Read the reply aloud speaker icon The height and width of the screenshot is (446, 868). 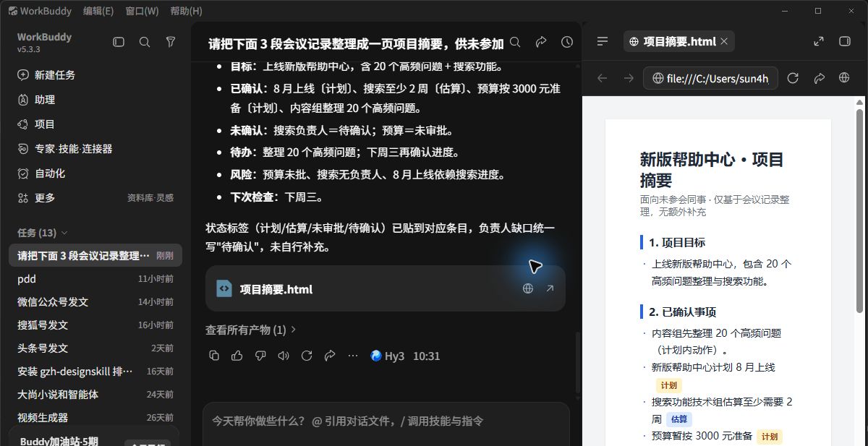point(284,356)
